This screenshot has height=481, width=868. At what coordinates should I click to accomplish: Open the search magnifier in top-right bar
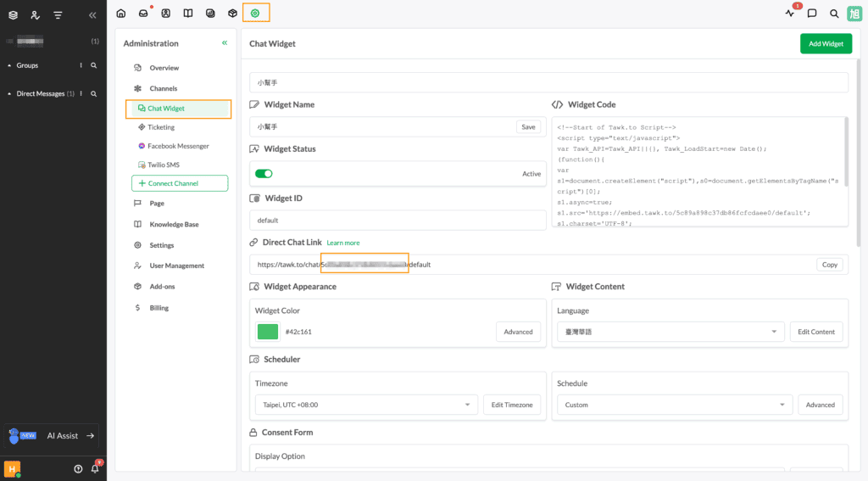click(834, 14)
